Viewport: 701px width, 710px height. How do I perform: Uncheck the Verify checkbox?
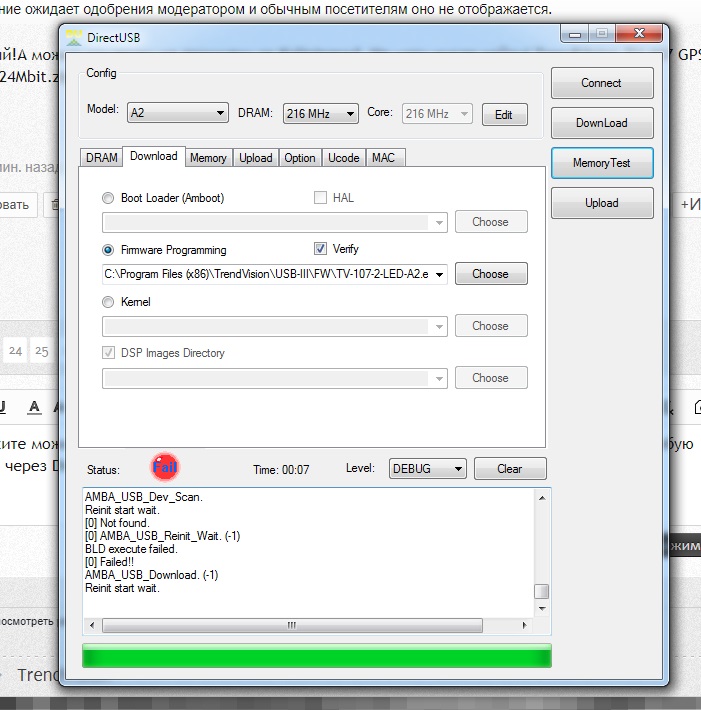point(321,249)
